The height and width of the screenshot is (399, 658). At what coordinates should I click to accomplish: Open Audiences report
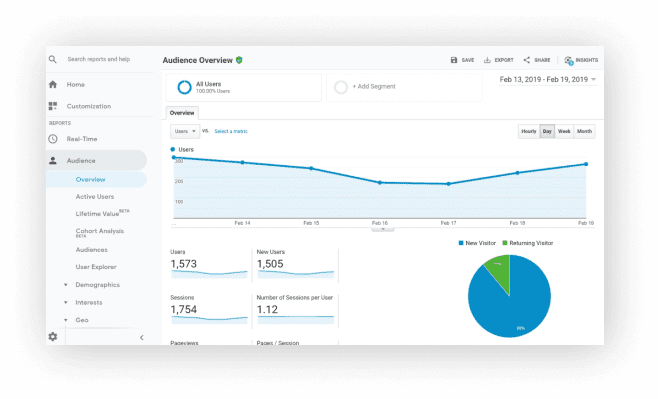pos(91,250)
